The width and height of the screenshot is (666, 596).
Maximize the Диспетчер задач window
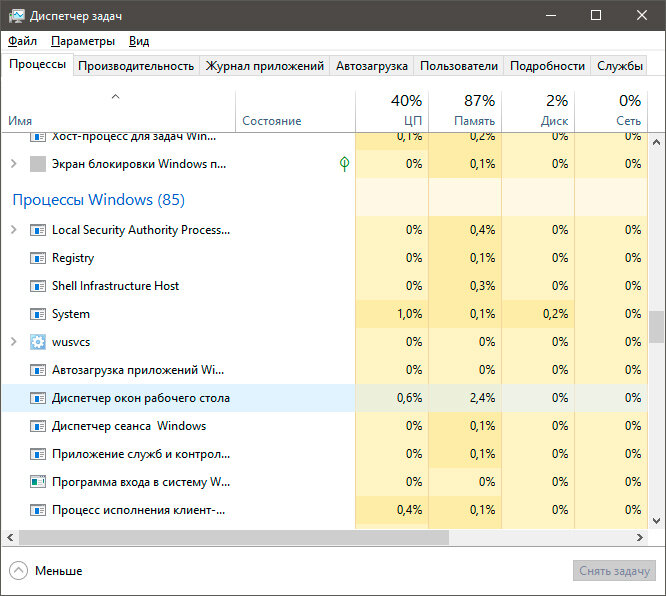596,15
